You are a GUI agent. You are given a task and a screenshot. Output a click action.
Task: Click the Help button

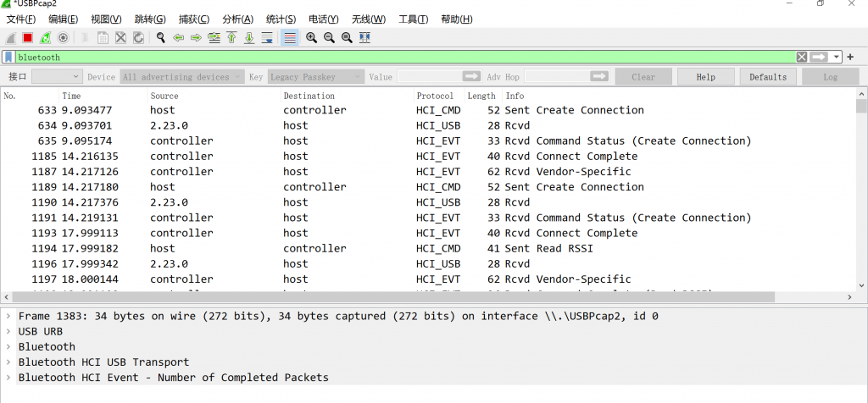705,77
